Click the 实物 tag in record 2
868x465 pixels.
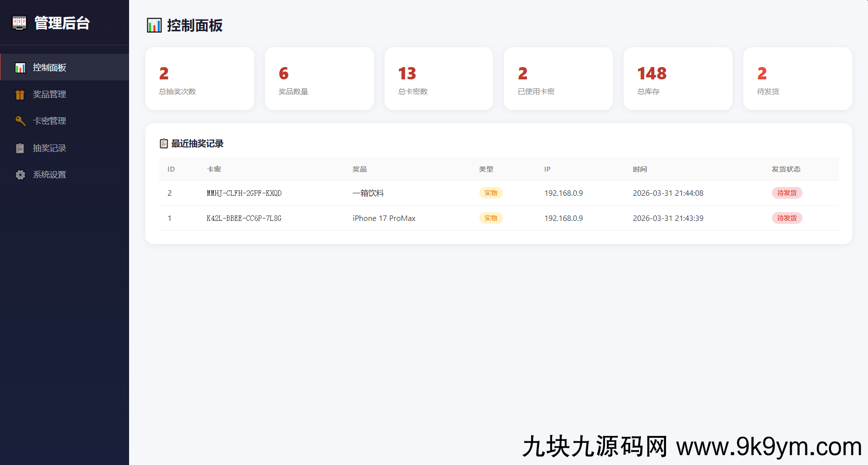click(490, 193)
